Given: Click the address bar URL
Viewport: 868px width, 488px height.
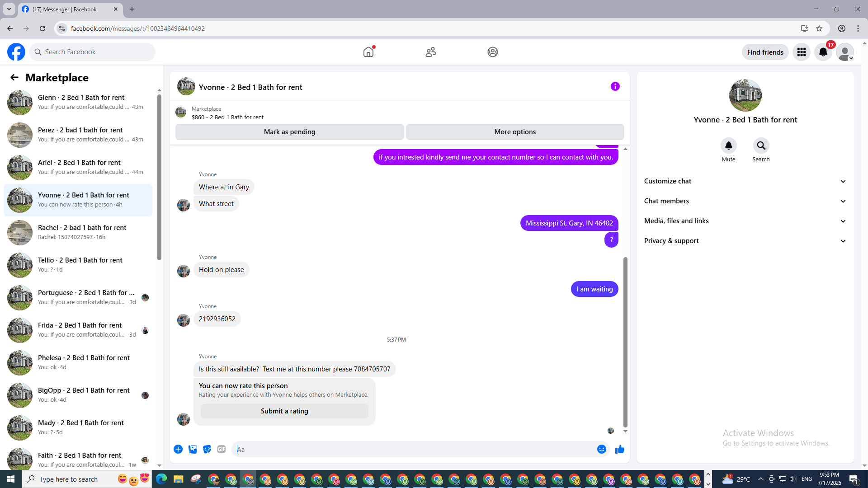Looking at the screenshot, I should [138, 28].
